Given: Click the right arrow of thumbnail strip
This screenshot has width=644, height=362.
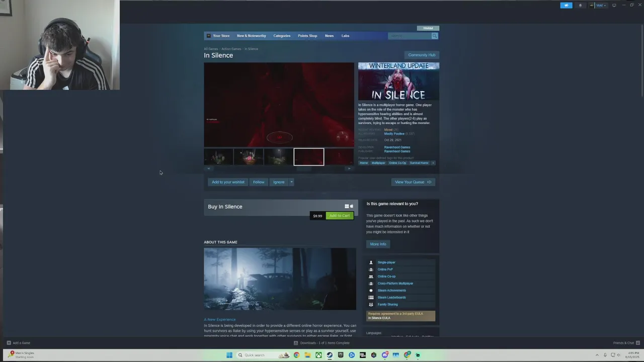Looking at the screenshot, I should point(349,169).
